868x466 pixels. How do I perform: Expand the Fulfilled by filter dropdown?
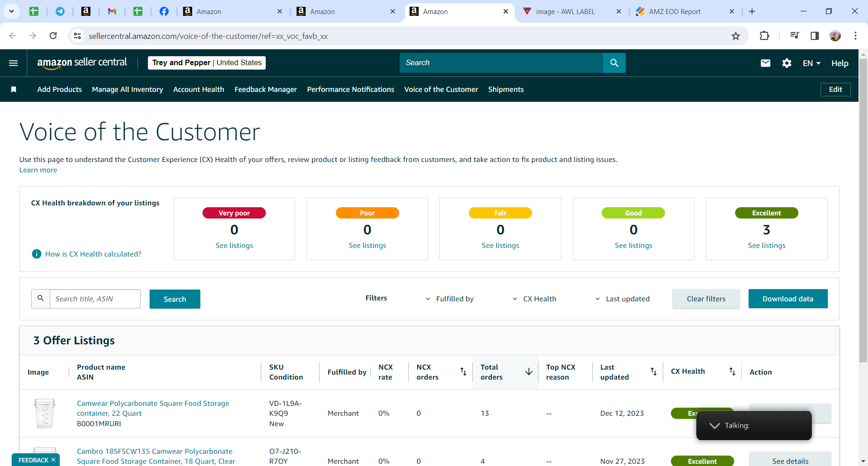point(449,299)
